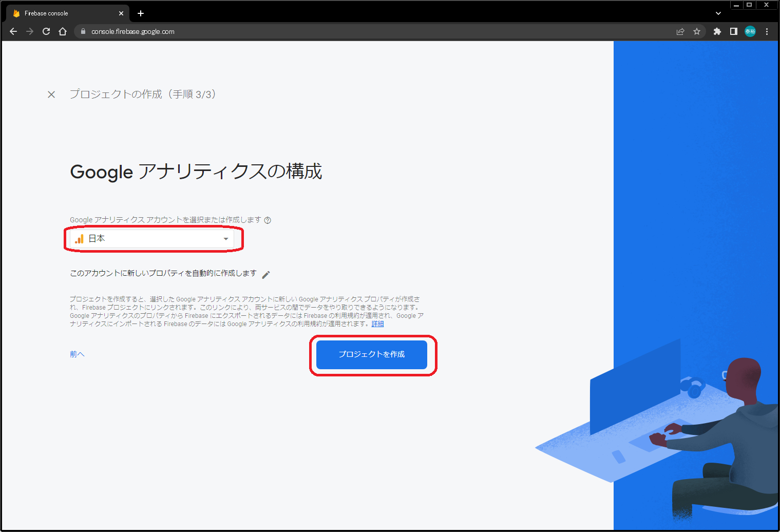
Task: Click the analytics bar-chart icon in the dropdown
Action: (79, 239)
